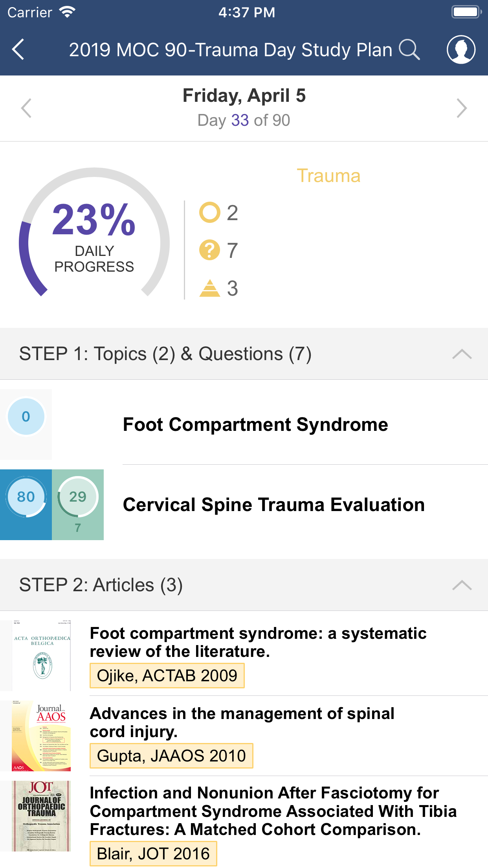Tap the blue 80 score badge
Viewport: 488px width, 868px height.
pyautogui.click(x=26, y=497)
